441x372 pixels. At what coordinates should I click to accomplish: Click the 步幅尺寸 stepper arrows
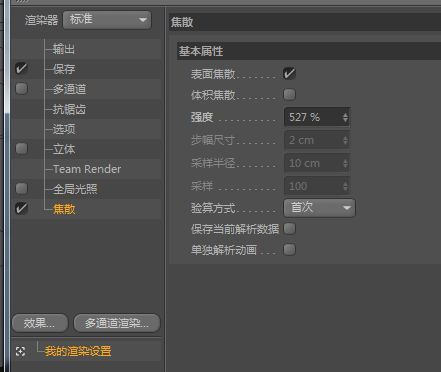tap(345, 140)
